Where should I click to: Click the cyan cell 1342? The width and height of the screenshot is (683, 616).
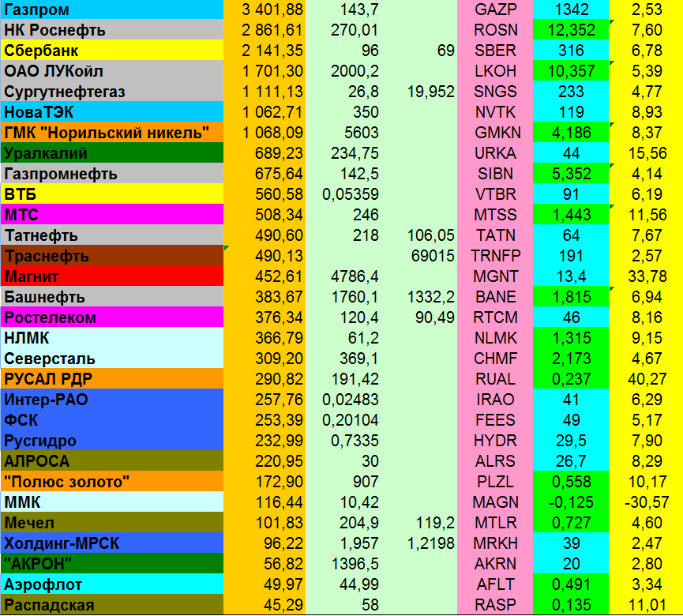click(571, 9)
